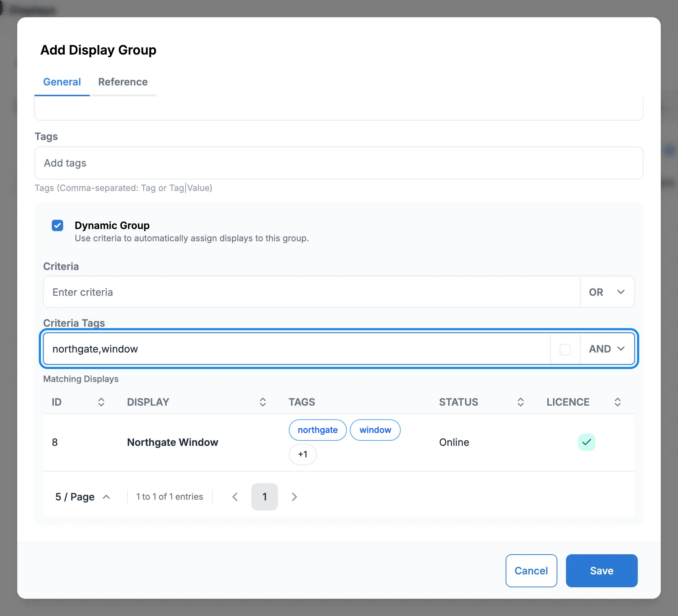678x616 pixels.
Task: Go to the next page of results
Action: tap(294, 497)
